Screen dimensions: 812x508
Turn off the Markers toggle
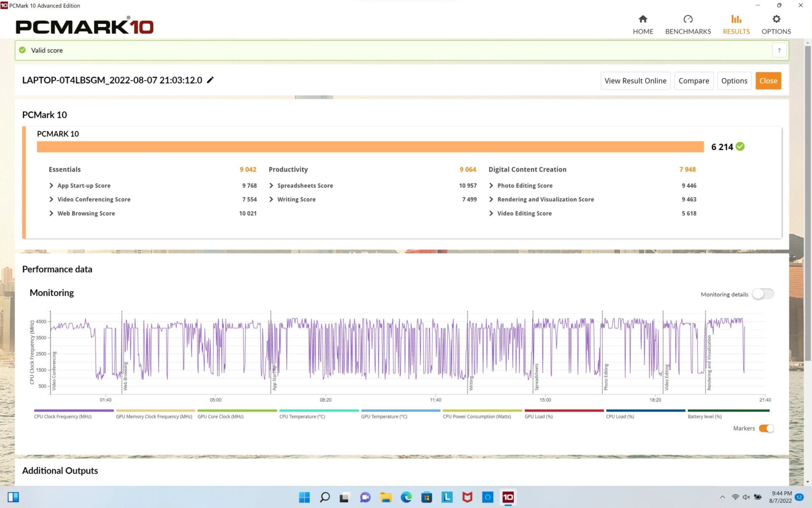click(766, 428)
